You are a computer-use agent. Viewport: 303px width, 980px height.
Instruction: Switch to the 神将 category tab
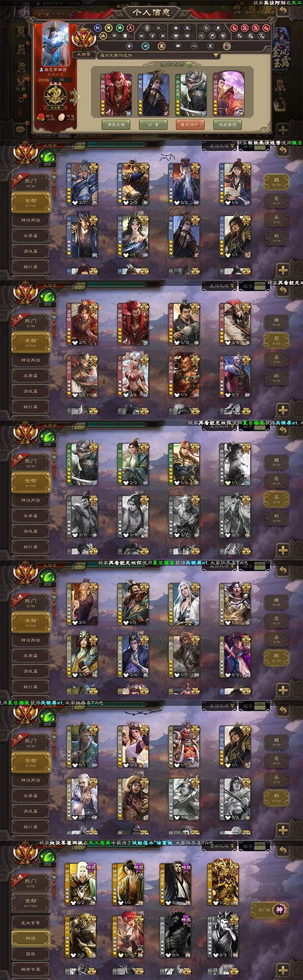31,938
